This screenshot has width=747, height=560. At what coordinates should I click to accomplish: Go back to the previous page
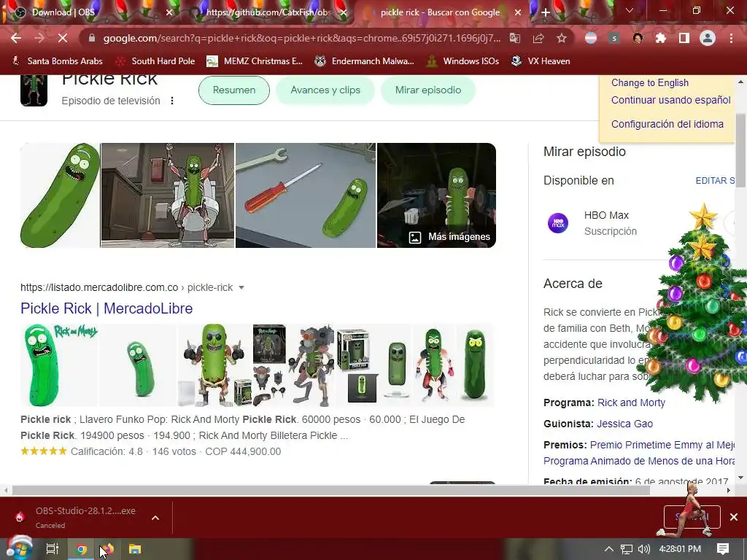coord(16,38)
